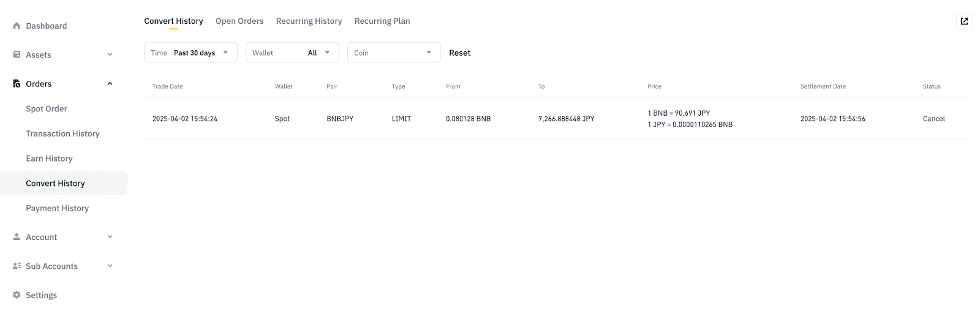
Task: Select the Convert History tab
Action: point(173,21)
